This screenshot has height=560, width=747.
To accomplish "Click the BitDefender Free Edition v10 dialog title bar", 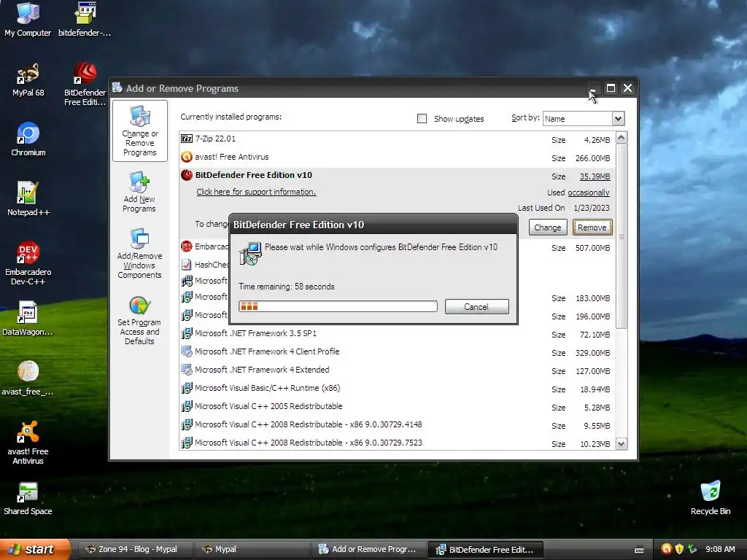I will 373,225.
